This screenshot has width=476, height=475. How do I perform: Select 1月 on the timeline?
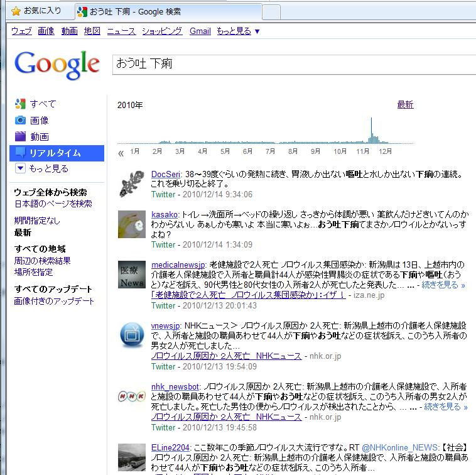pos(135,151)
